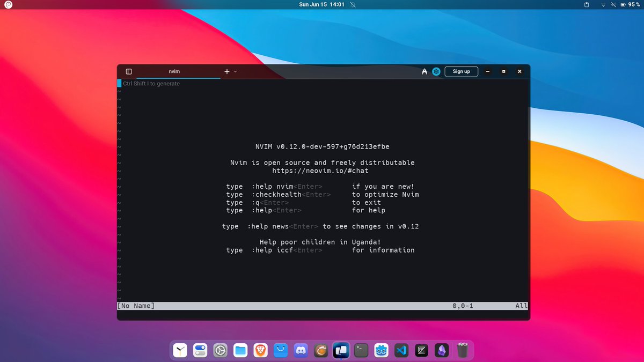This screenshot has height=362, width=644.
Task: Add a new terminal tab with plus
Action: (227, 71)
